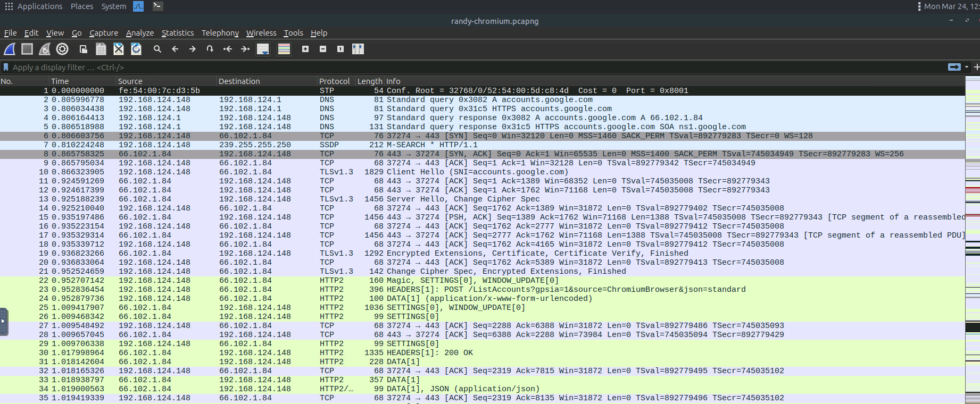
Task: Add a display filter button
Action: pos(976,67)
